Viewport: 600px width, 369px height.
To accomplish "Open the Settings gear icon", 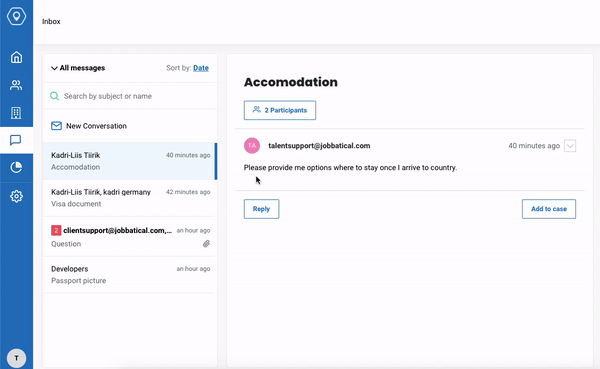I will 16,196.
